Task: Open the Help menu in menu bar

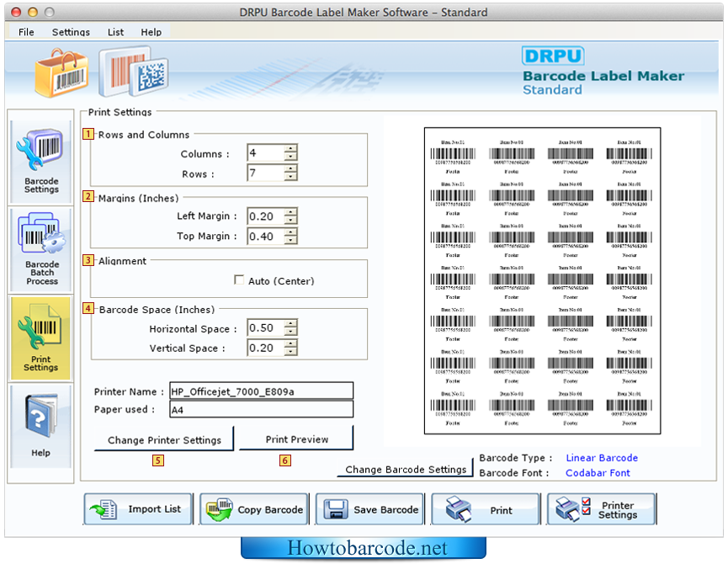Action: click(151, 32)
